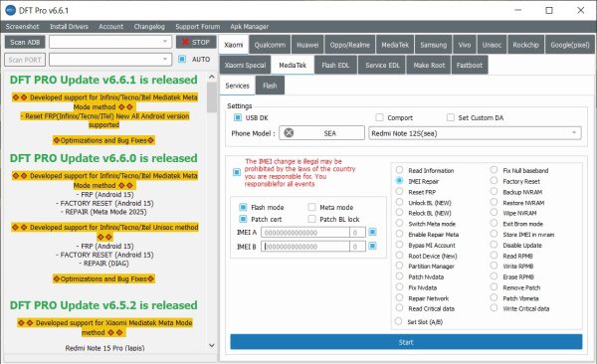This screenshot has width=597, height=364.
Task: Click the changelog scrollbar up arrow
Action: [212, 77]
